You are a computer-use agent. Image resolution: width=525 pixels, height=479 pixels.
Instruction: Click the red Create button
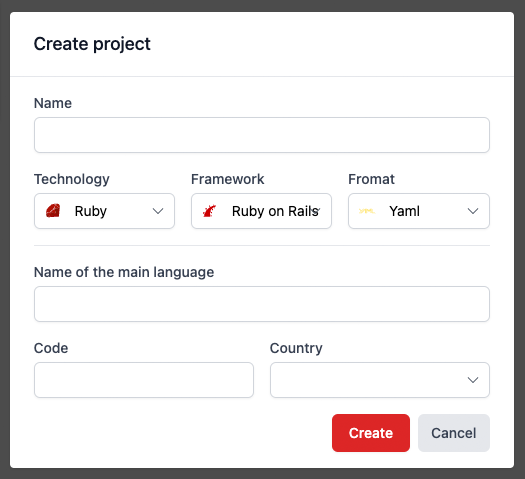tap(371, 433)
